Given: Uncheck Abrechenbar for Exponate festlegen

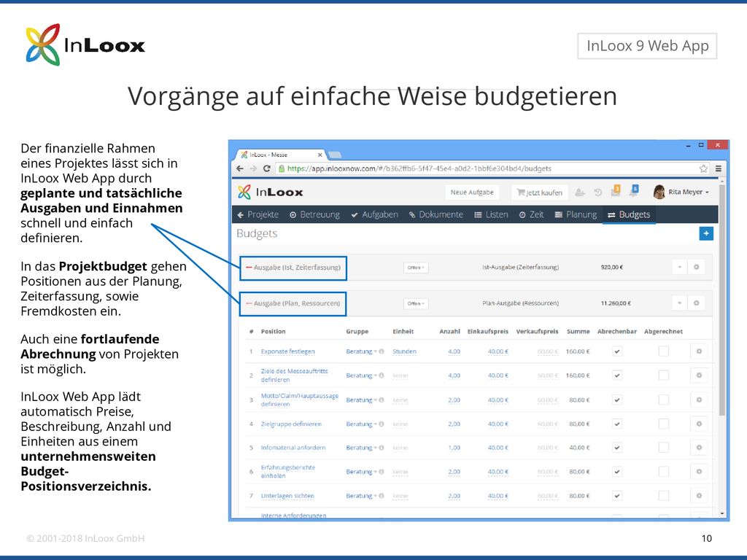Looking at the screenshot, I should [x=617, y=351].
